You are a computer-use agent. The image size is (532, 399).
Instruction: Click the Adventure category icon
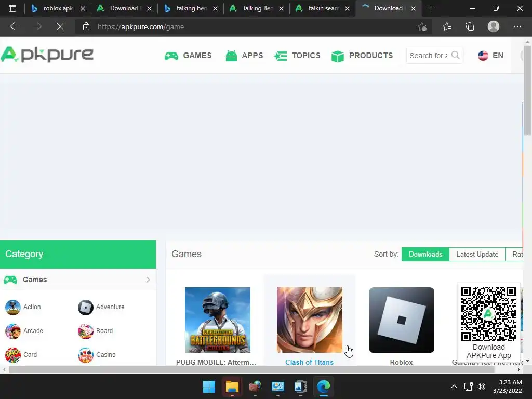tap(86, 308)
